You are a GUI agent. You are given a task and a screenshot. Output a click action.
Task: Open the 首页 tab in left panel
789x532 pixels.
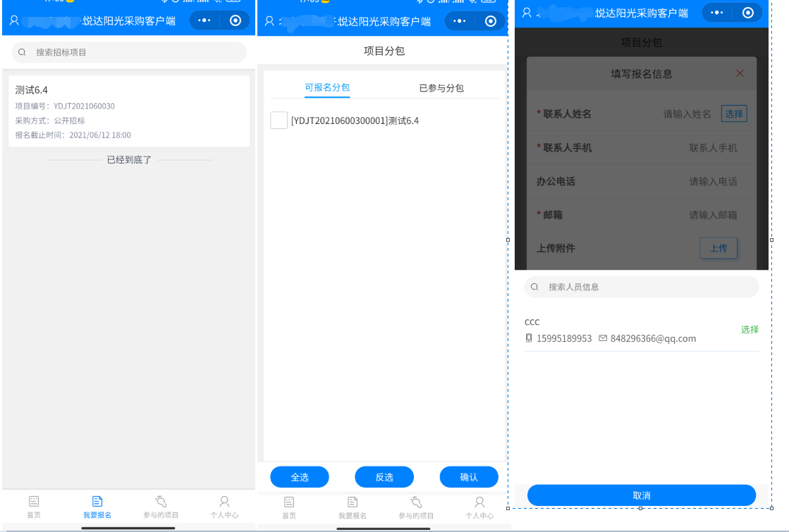pos(34,507)
